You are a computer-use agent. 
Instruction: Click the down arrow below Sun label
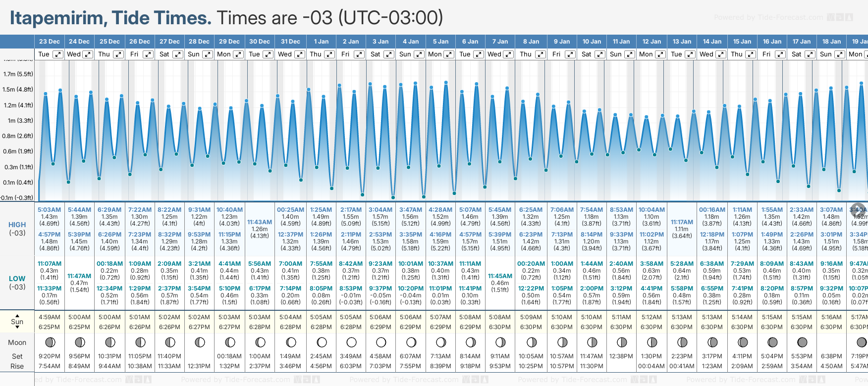coord(17,328)
